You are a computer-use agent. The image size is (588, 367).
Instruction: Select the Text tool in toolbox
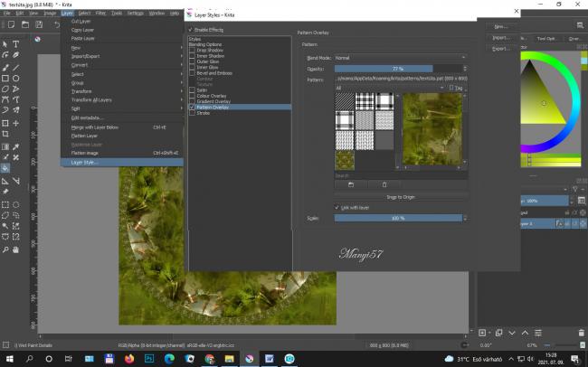(16, 43)
